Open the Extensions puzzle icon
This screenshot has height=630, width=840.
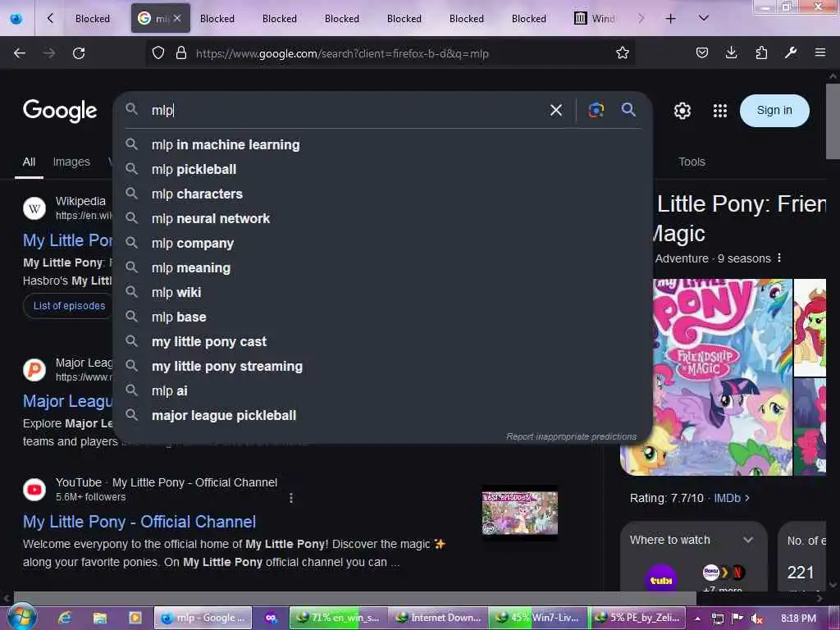[x=761, y=52]
